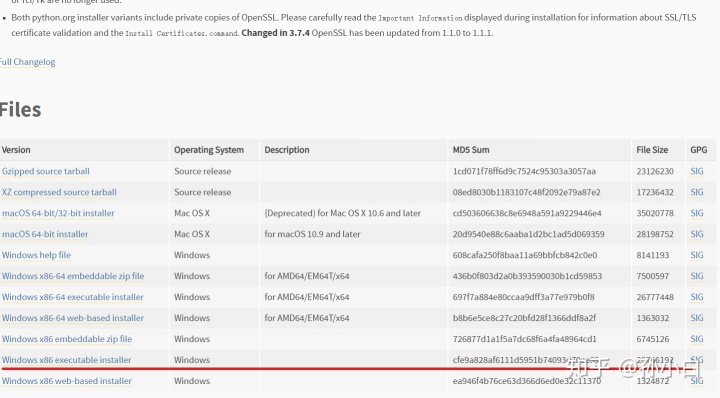The image size is (720, 398).
Task: Select file size 23126230
Action: coord(655,171)
